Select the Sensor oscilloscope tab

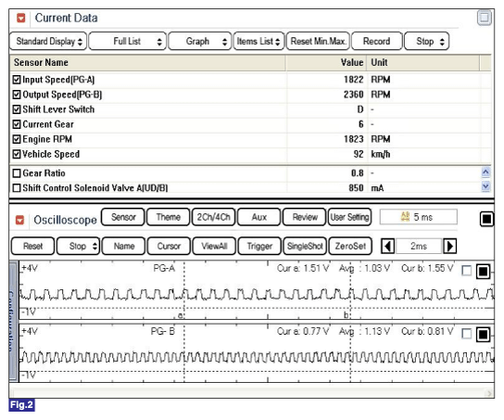[123, 217]
